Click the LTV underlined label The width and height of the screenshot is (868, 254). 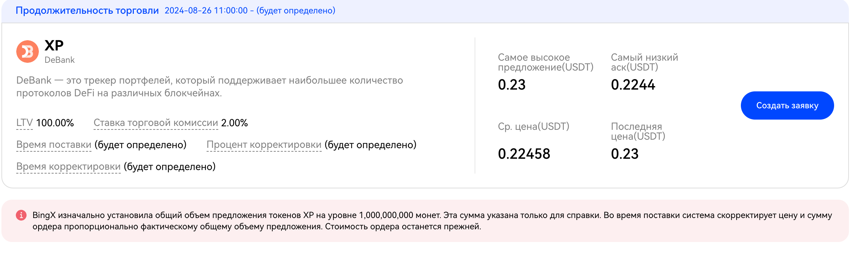pyautogui.click(x=24, y=123)
